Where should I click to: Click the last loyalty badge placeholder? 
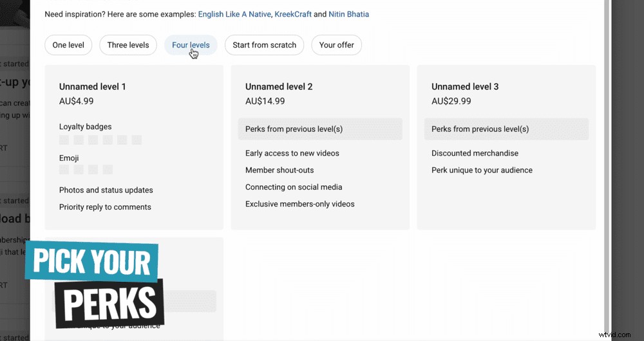pyautogui.click(x=137, y=140)
